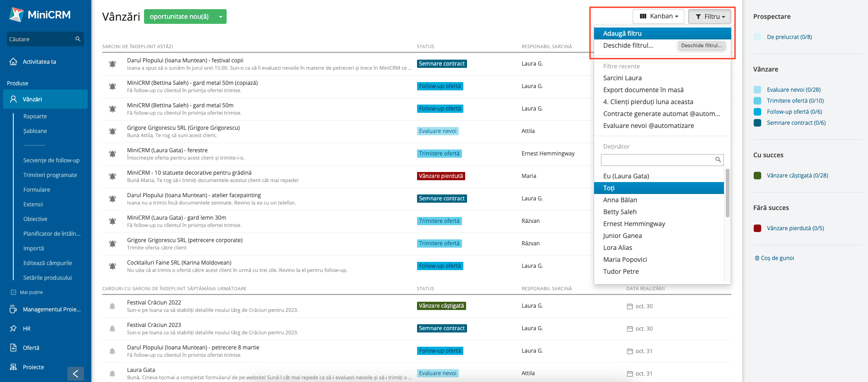Open Evaluare nevoi (0/28) stage link
The image size is (868, 382).
coord(794,89)
